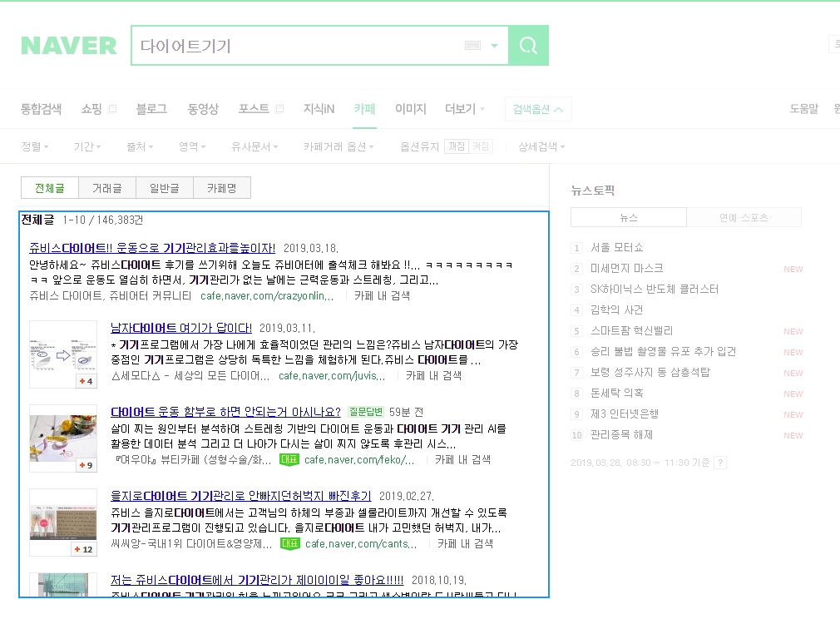Click the 도움말 link
The height and width of the screenshot is (629, 840).
(804, 109)
